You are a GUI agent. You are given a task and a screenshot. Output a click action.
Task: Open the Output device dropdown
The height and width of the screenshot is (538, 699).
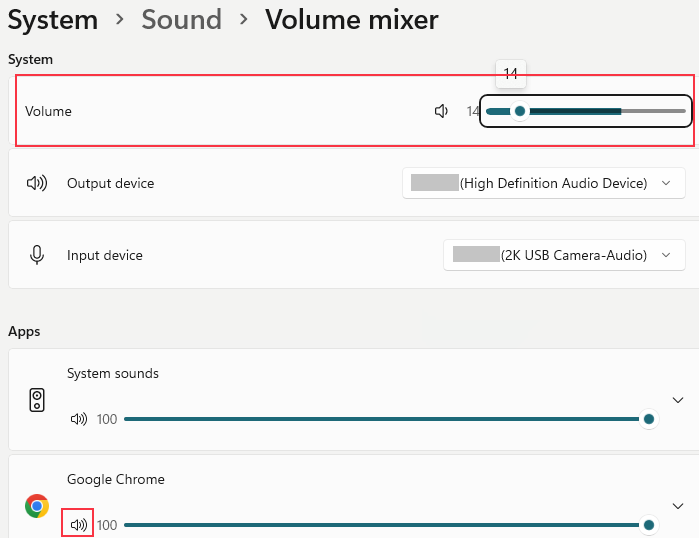pyautogui.click(x=544, y=183)
